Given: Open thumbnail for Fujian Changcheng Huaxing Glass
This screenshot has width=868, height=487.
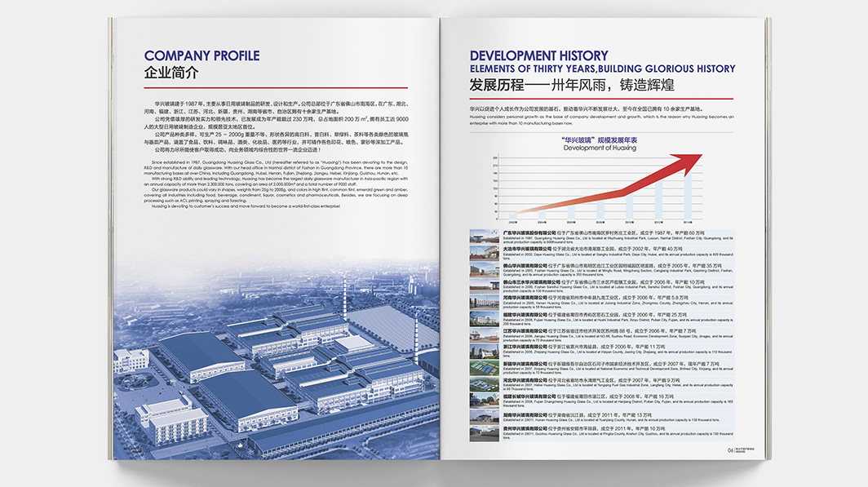Looking at the screenshot, I should click(485, 400).
